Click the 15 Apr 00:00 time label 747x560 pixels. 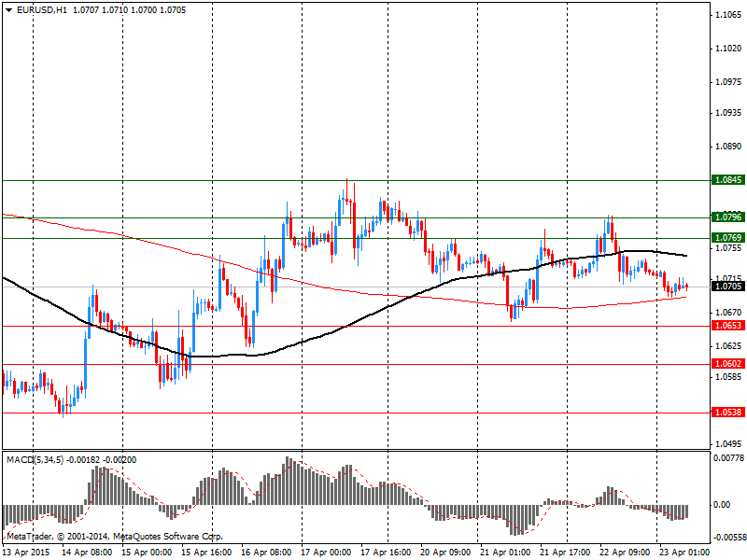147,553
